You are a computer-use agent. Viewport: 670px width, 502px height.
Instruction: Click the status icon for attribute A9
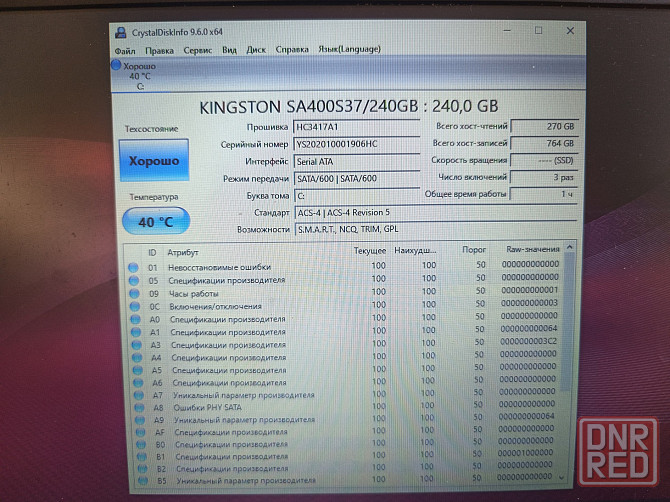pos(140,420)
